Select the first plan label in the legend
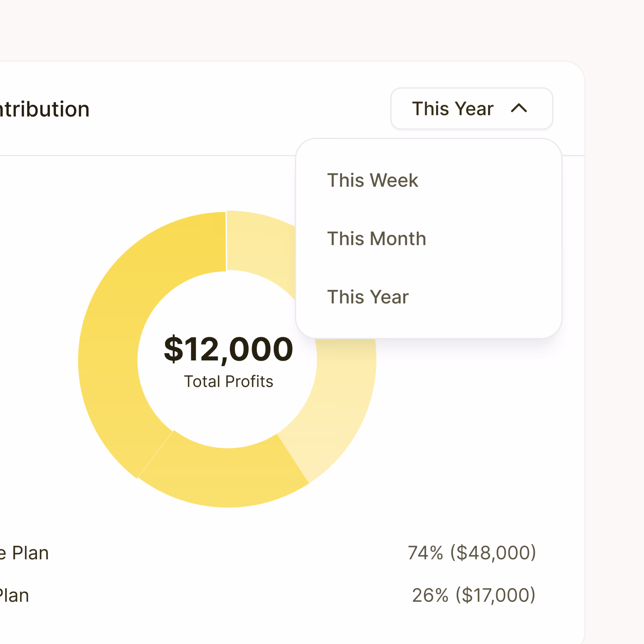This screenshot has height=644, width=644. (x=25, y=553)
